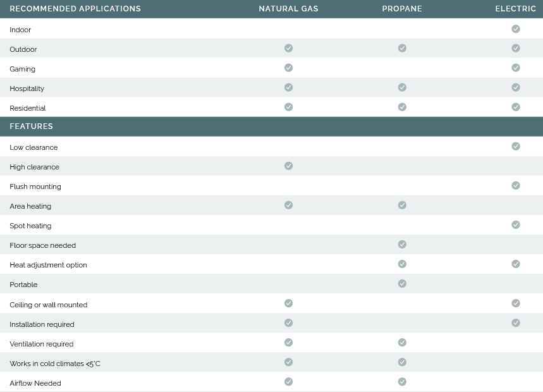Click the Works in cold climates label
Image resolution: width=543 pixels, height=392 pixels.
[55, 364]
